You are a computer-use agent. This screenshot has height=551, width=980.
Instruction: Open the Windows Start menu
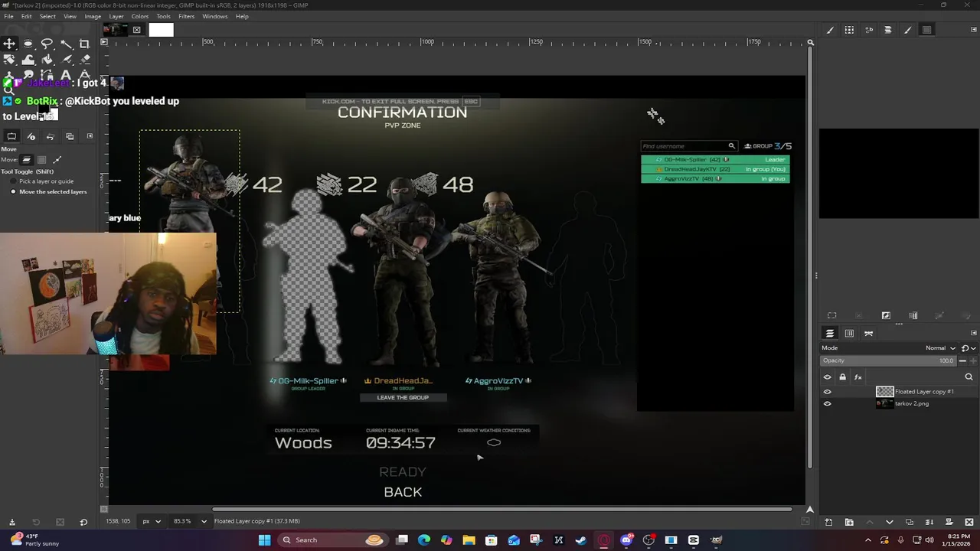264,540
